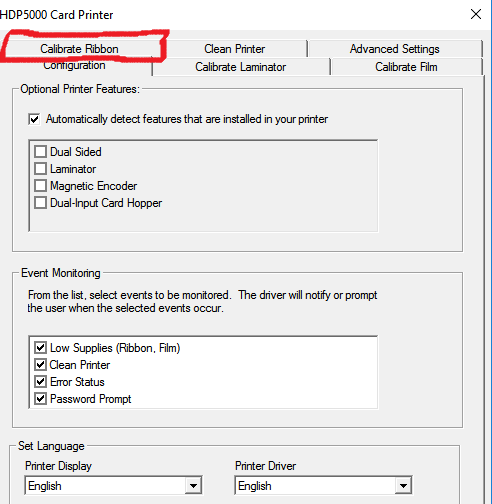Click the 'Set Language' group label
This screenshot has width=492, height=504.
click(51, 446)
